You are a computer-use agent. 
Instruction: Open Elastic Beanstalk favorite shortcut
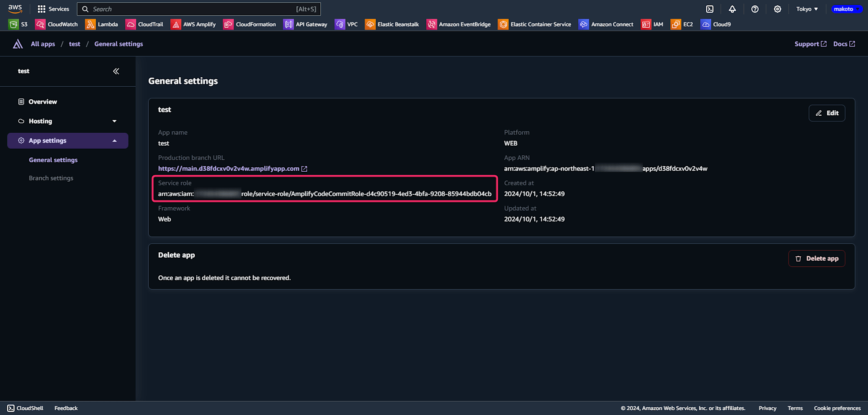coord(392,24)
